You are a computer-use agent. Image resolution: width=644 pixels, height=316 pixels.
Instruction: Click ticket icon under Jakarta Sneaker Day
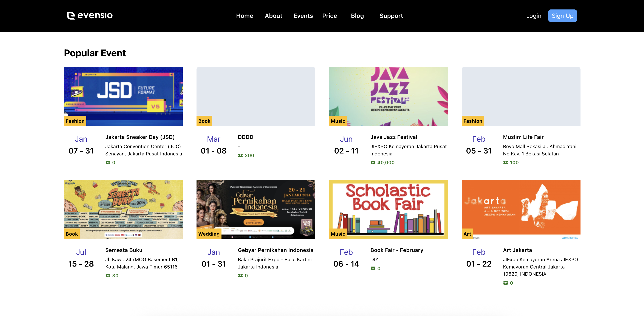[108, 163]
